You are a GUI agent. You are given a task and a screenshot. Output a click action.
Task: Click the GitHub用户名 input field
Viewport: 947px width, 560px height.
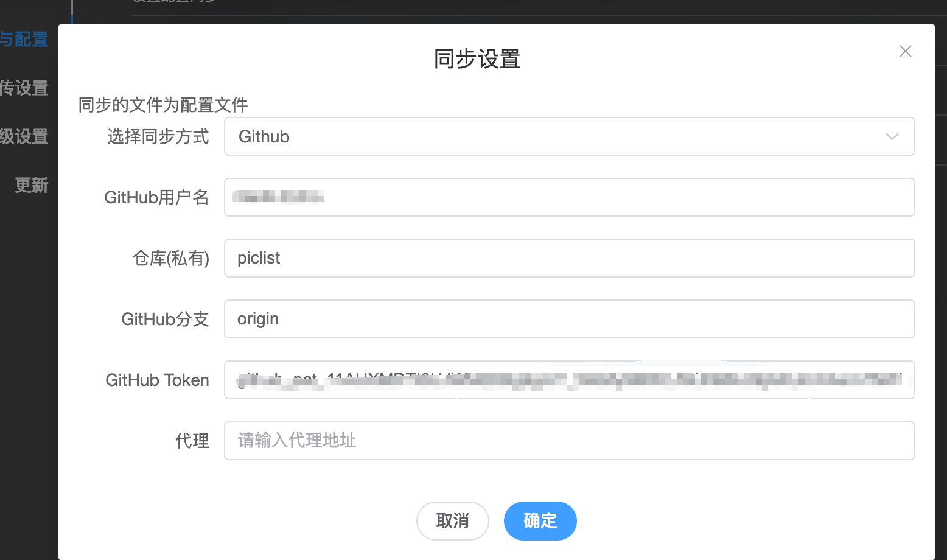pyautogui.click(x=569, y=197)
